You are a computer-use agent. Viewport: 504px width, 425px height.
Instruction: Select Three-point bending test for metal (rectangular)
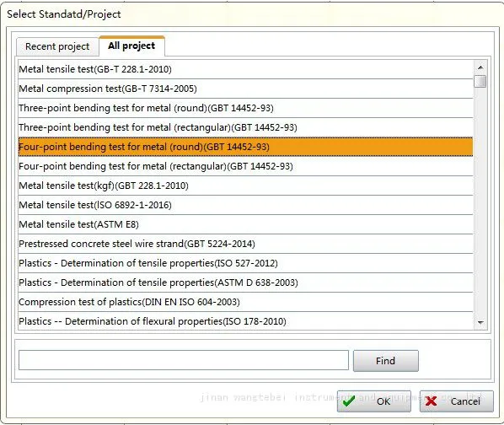[x=245, y=127]
